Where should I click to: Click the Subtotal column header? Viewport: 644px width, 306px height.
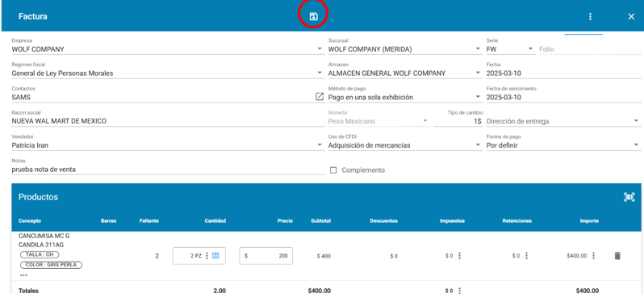click(x=320, y=221)
